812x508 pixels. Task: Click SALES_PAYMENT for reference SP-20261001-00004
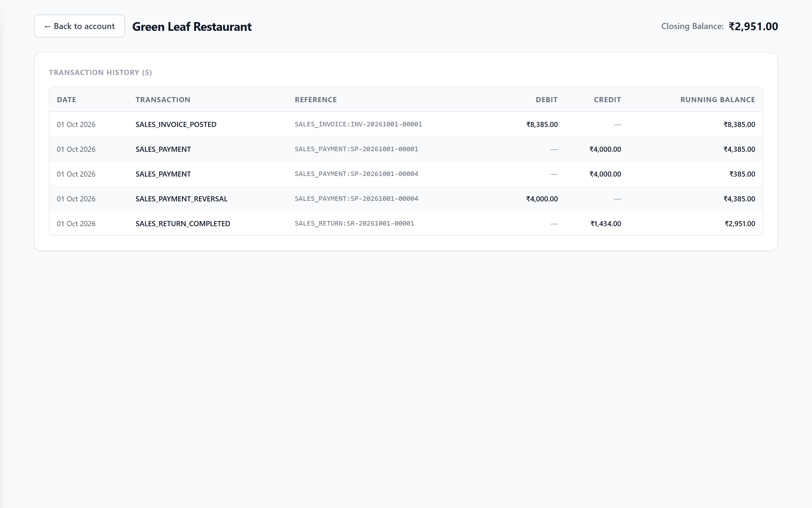[163, 174]
